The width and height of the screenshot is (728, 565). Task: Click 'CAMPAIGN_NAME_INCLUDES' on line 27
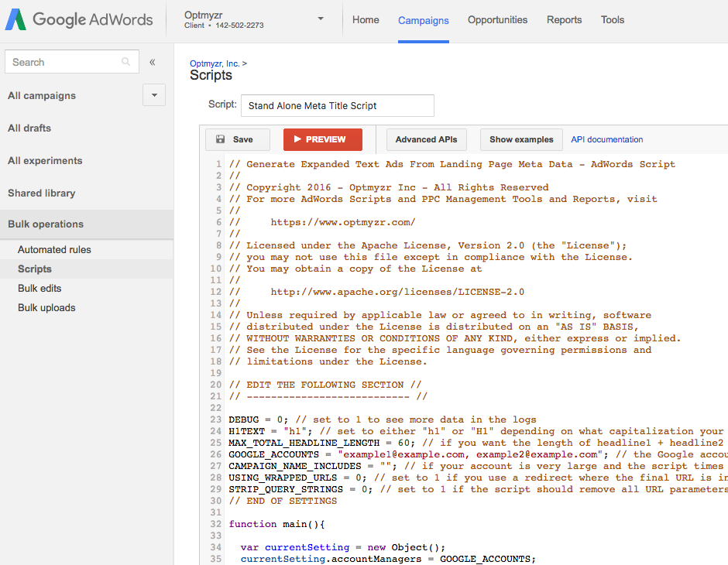pyautogui.click(x=295, y=466)
